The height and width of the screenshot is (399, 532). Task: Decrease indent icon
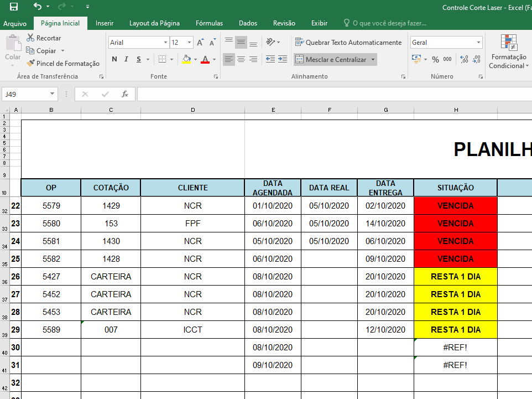point(270,59)
